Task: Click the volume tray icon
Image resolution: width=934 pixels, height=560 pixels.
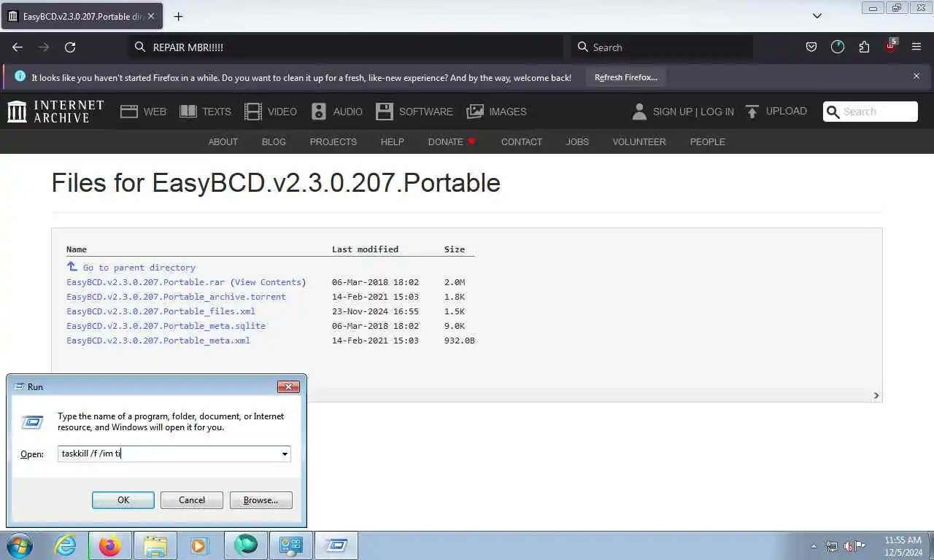Action: click(x=847, y=545)
